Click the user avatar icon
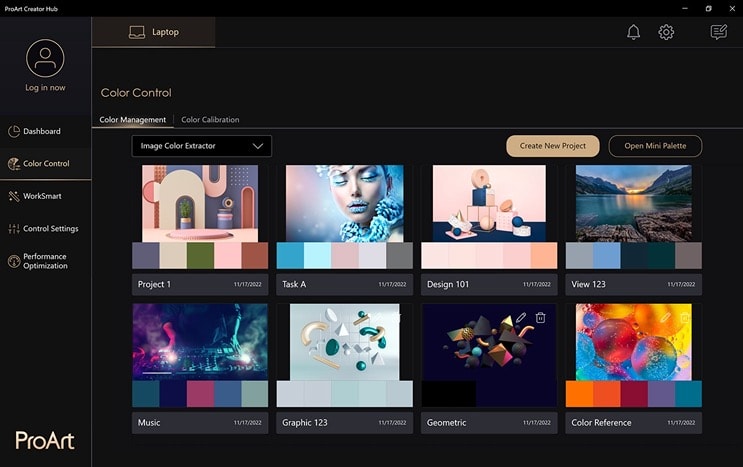Screen dimensions: 743x467 click(45, 58)
